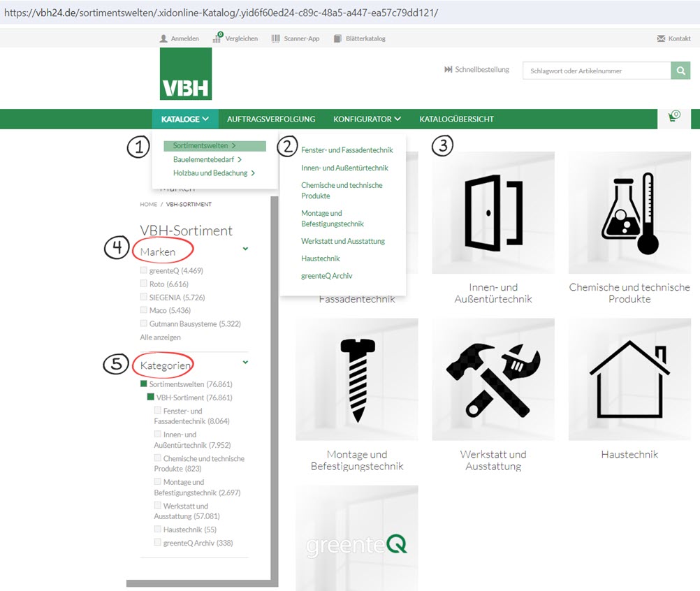Click the browser address bar URL
700x591 pixels.
point(221,13)
